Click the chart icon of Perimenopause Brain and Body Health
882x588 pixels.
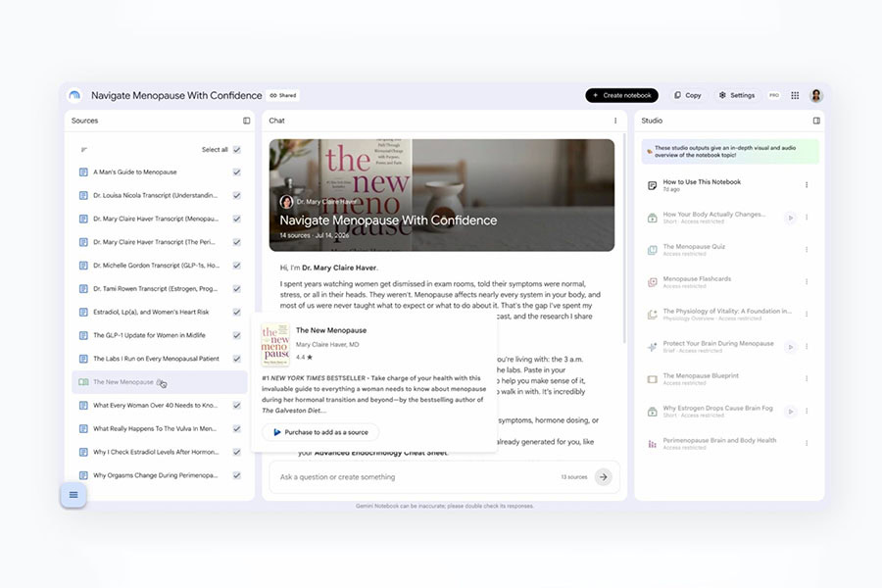click(652, 444)
